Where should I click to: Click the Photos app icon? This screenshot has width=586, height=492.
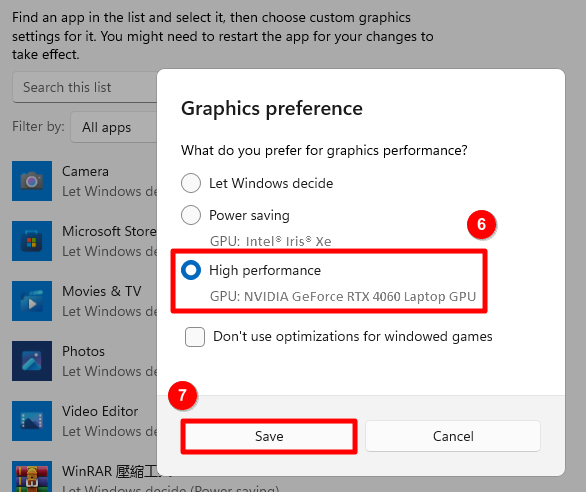[32, 361]
